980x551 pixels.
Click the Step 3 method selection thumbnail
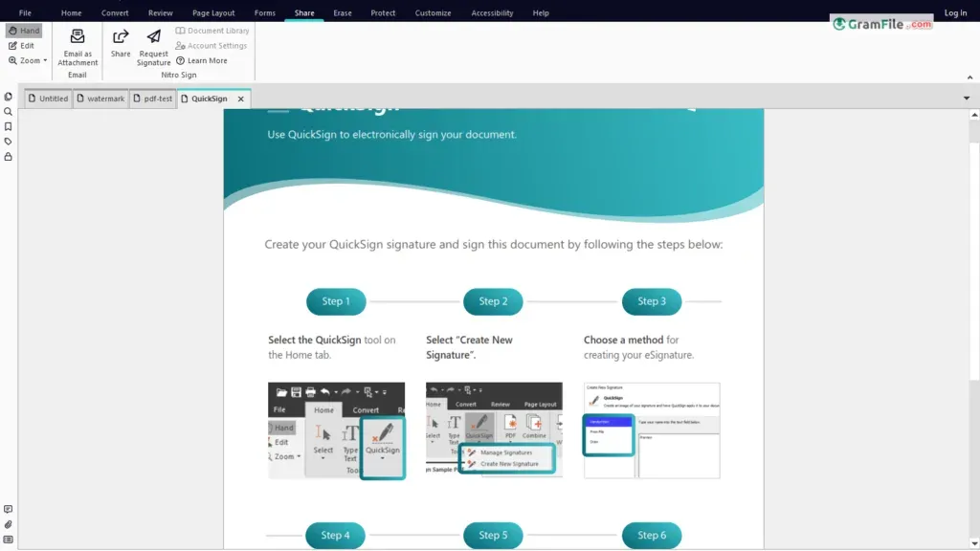tap(652, 430)
